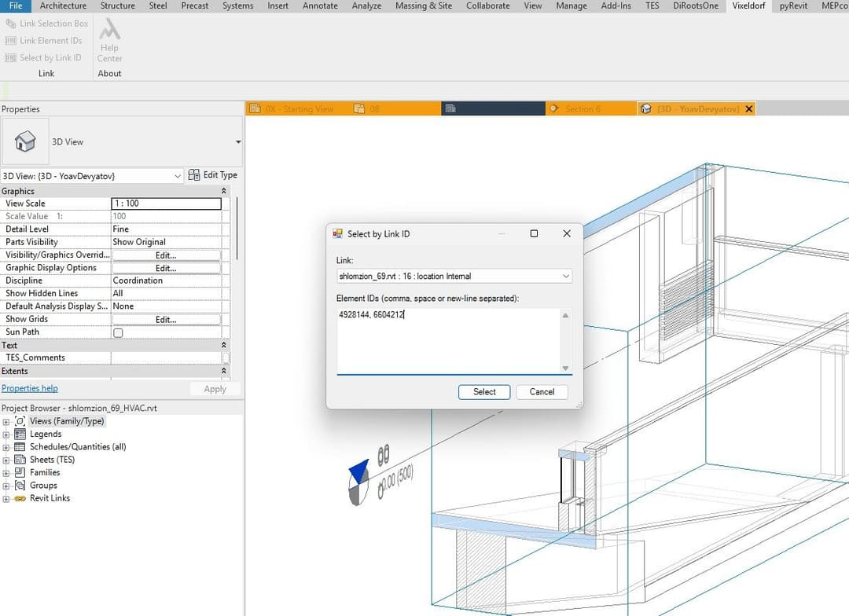Select the Legends icon in Project Browser

[x=20, y=434]
